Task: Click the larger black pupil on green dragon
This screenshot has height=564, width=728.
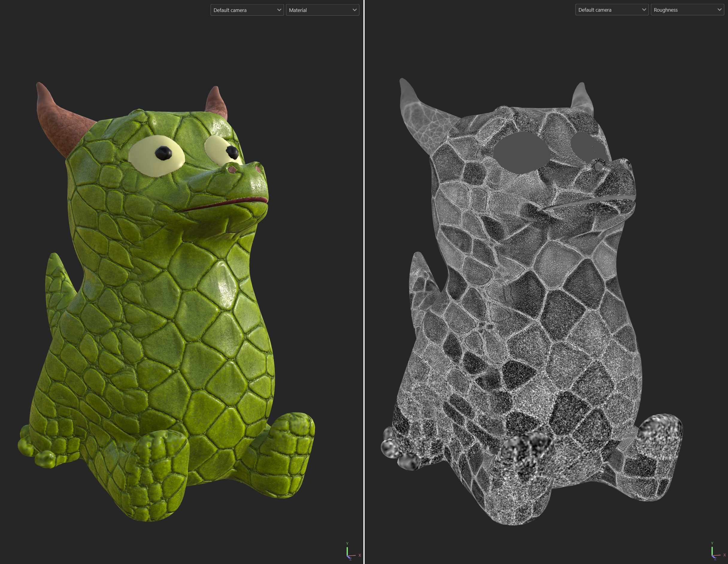Action: tap(163, 153)
